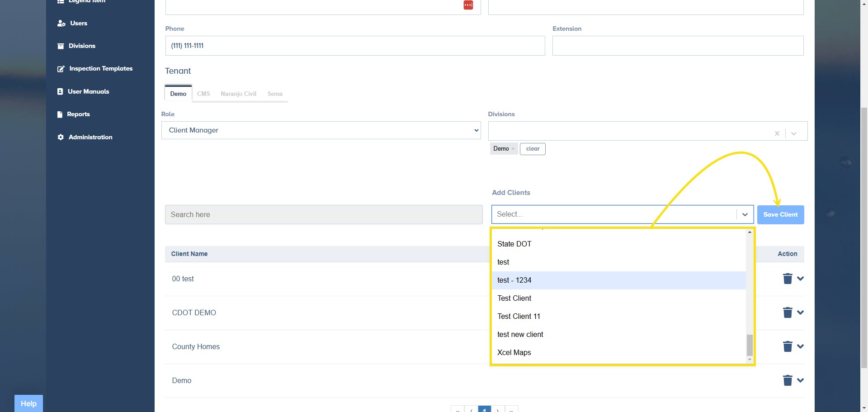868x412 pixels.
Task: Focus the Search here field
Action: 323,215
